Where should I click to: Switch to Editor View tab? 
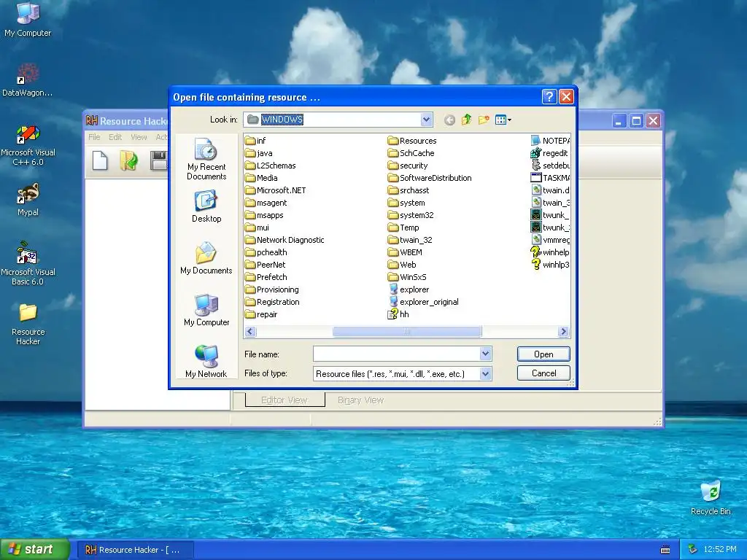285,400
